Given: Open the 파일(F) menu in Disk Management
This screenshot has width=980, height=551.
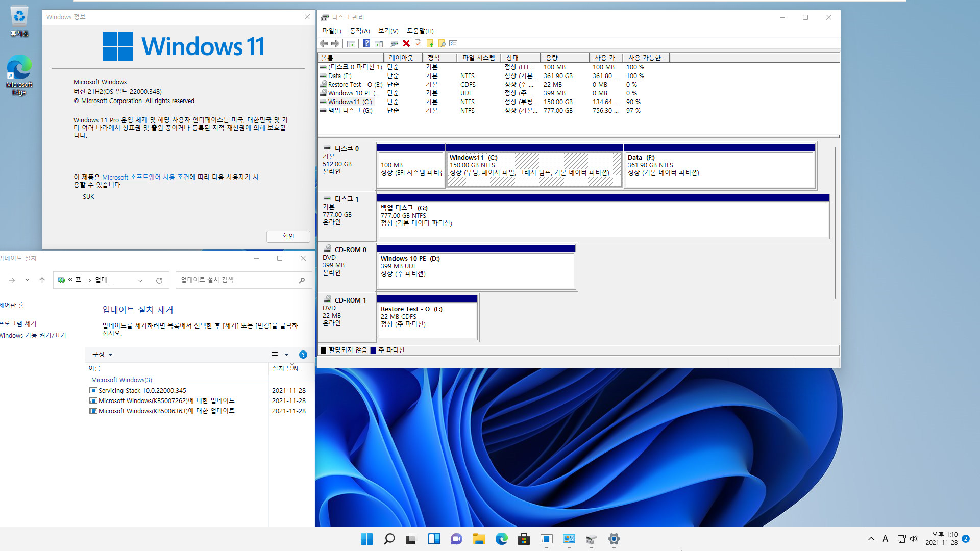Looking at the screenshot, I should [x=331, y=31].
